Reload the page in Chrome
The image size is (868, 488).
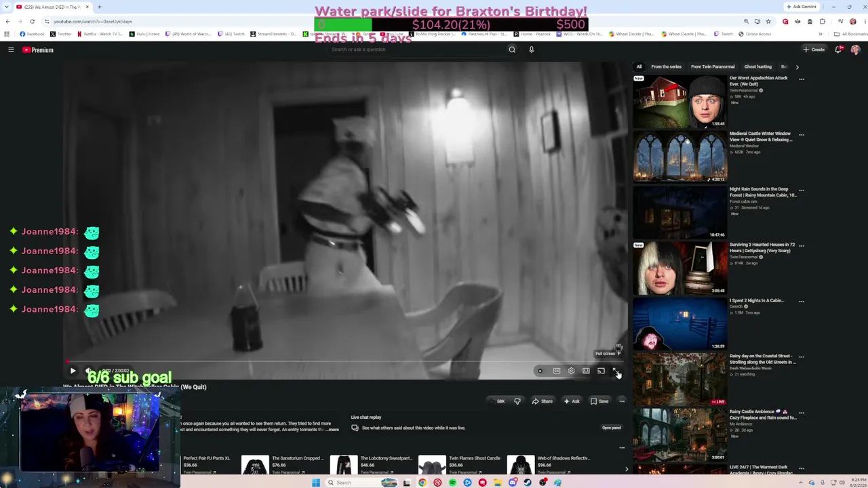pyautogui.click(x=32, y=22)
